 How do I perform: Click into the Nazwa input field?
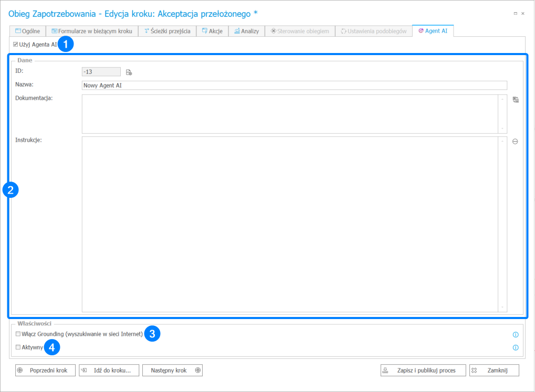[294, 85]
